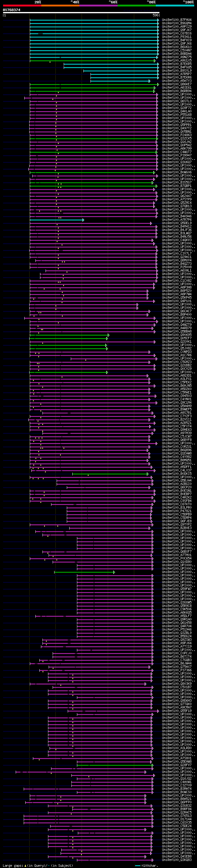Click the query end position 596
This screenshot has height=868, width=197.
point(155,15)
